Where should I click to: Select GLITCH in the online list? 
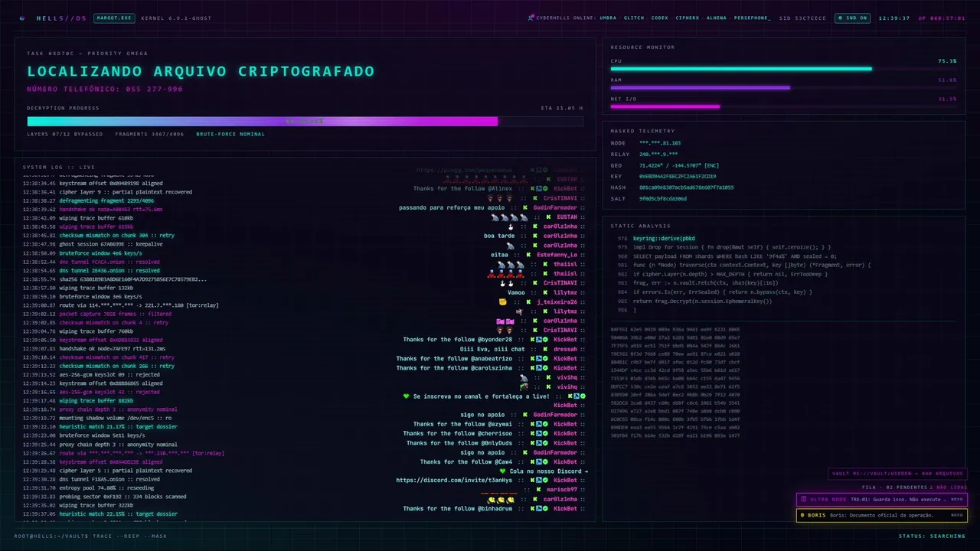[x=634, y=18]
